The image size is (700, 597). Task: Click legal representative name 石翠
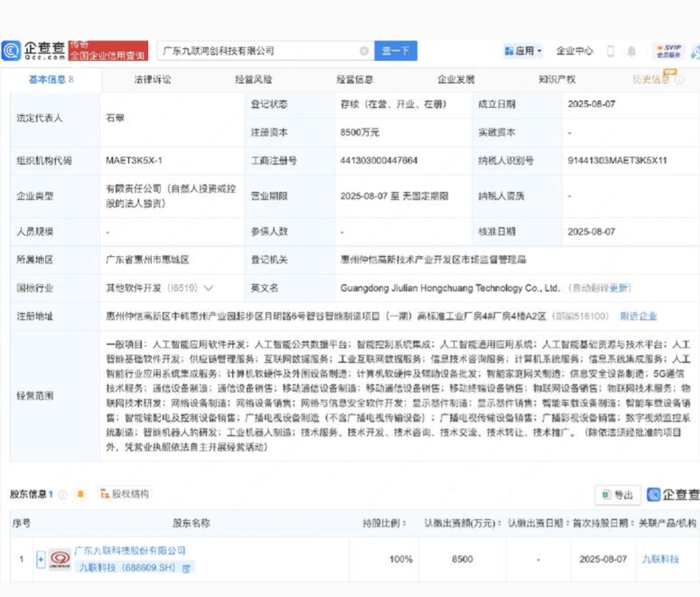[x=115, y=118]
